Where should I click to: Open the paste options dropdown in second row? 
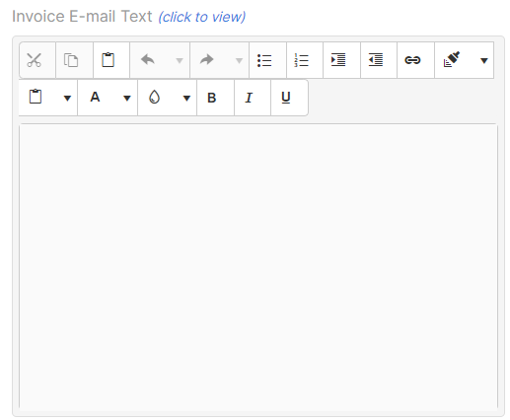click(x=67, y=98)
